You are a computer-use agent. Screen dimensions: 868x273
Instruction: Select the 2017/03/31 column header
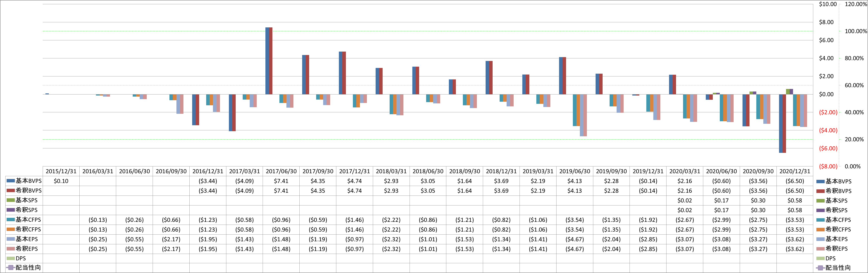pos(245,171)
